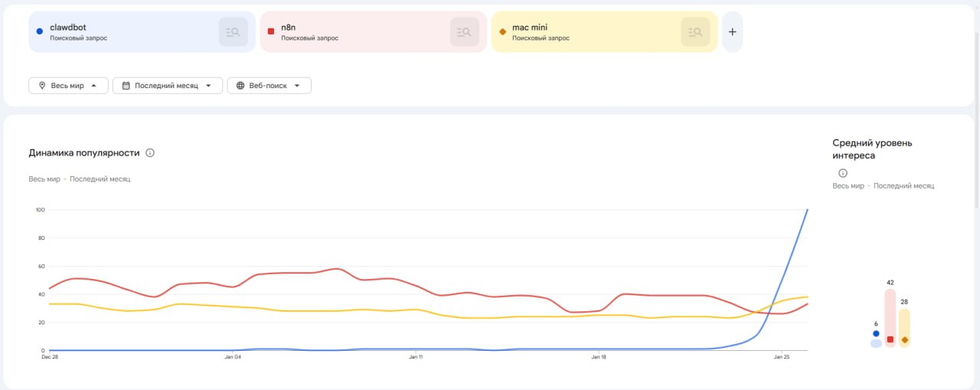Expand the Весь мир region dropdown
The height and width of the screenshot is (390, 980).
point(67,86)
